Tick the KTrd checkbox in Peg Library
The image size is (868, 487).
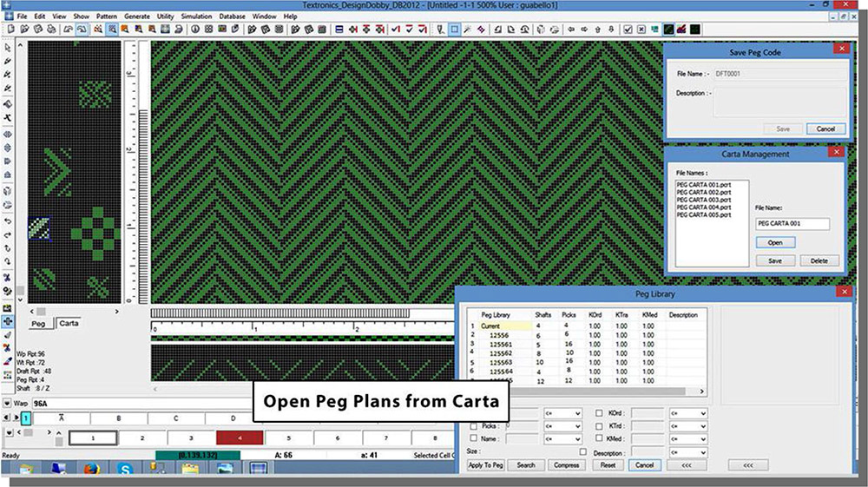(x=599, y=425)
